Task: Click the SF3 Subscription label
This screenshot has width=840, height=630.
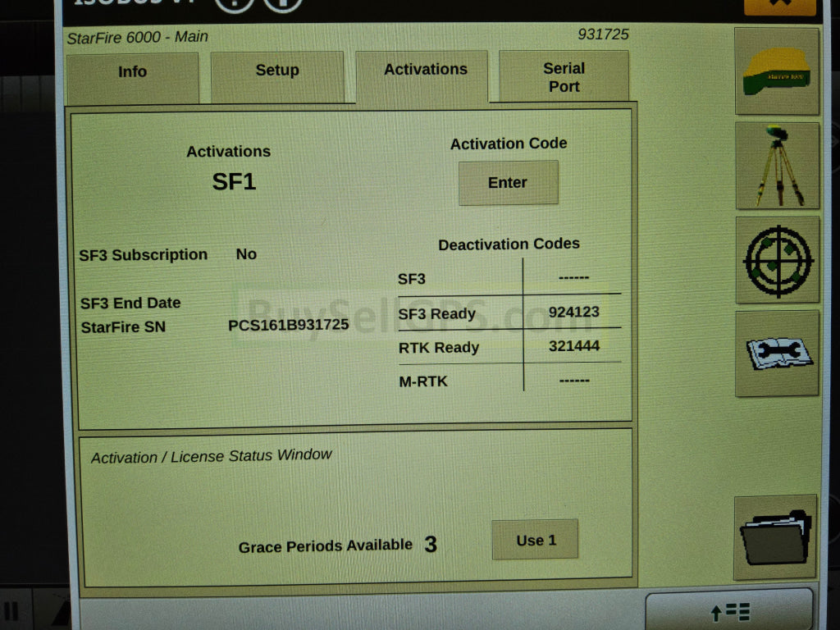Action: 143,255
